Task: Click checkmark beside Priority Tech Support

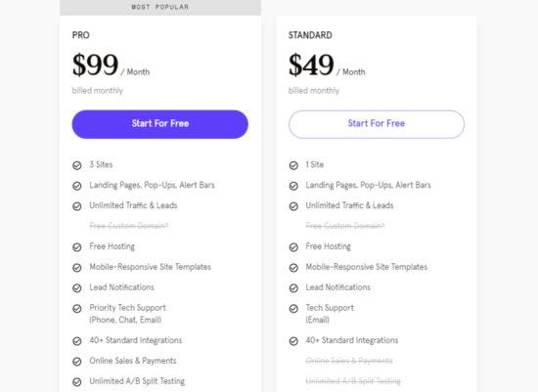Action: pyautogui.click(x=77, y=308)
